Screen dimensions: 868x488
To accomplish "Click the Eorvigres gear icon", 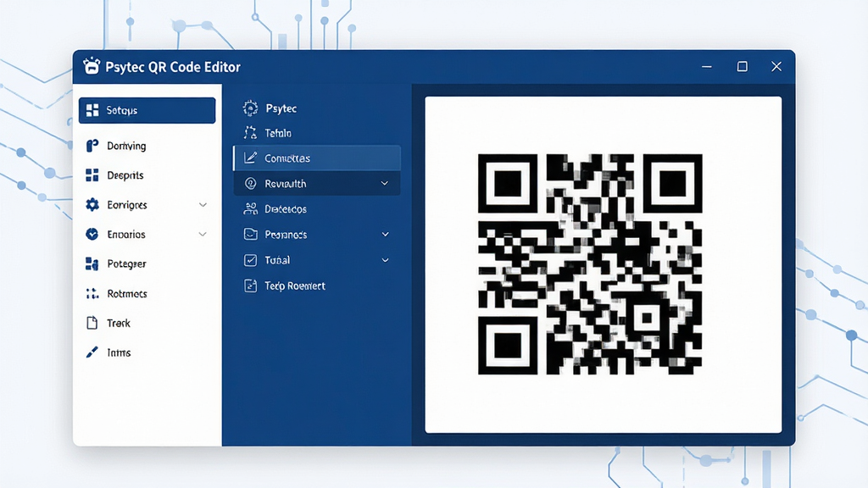I will [92, 205].
